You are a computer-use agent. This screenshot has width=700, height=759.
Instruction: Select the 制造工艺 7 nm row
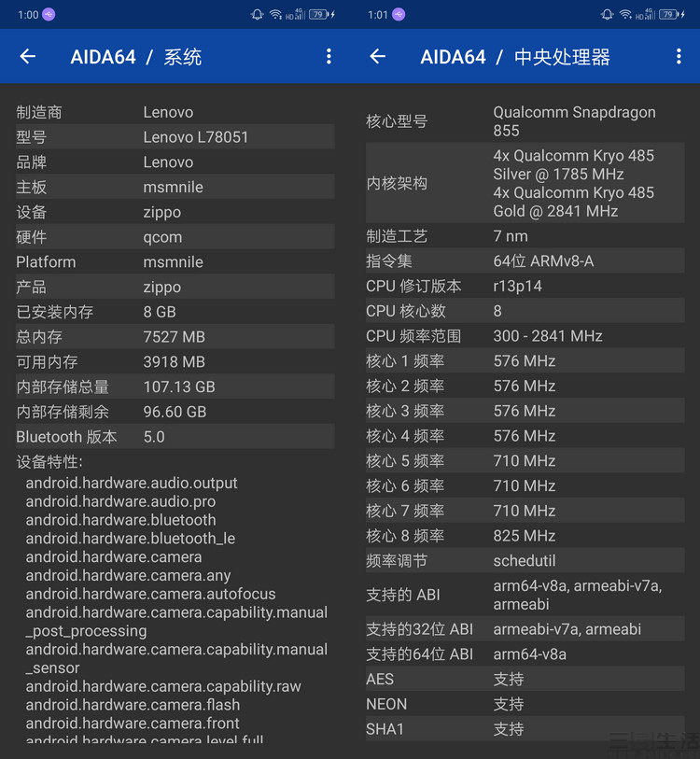click(525, 236)
